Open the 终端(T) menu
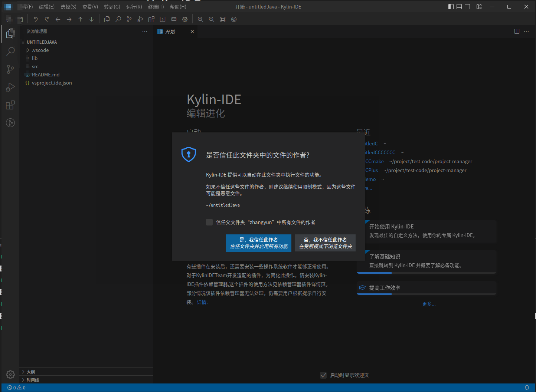The width and height of the screenshot is (536, 392). tap(156, 7)
